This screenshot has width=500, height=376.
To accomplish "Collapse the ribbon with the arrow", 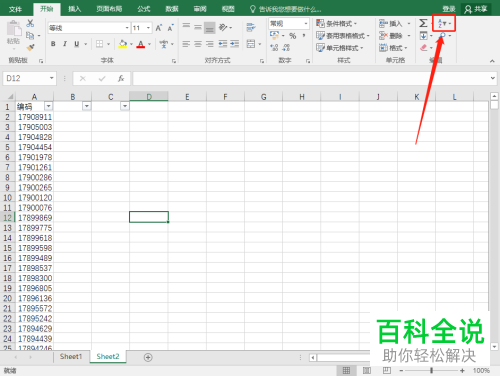I will [492, 61].
